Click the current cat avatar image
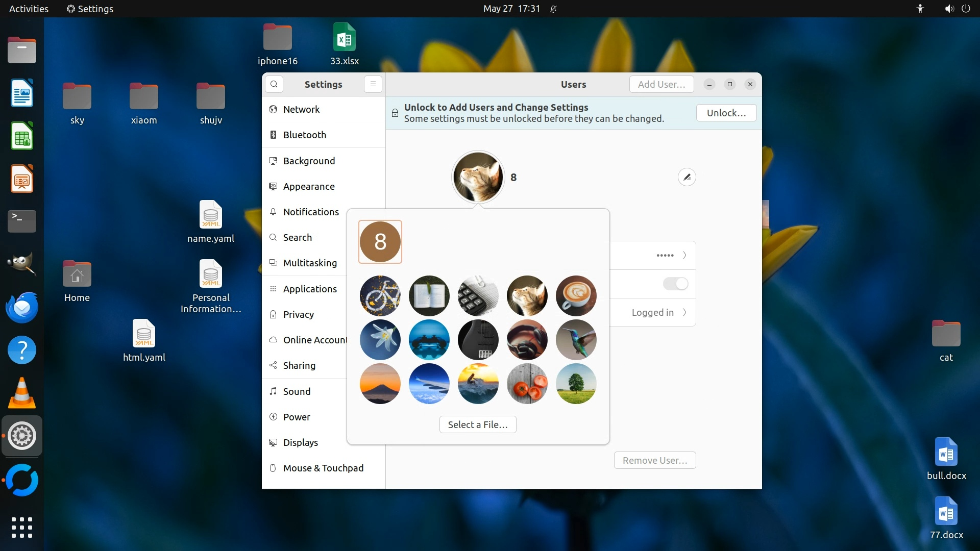The image size is (980, 551). pos(478,177)
